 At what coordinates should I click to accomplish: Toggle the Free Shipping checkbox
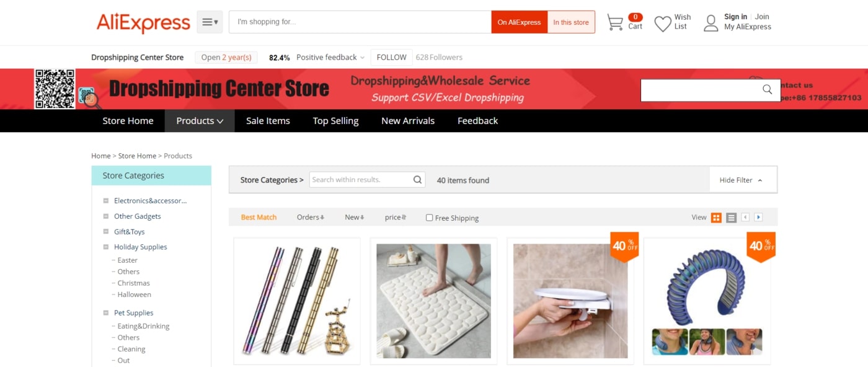(429, 218)
